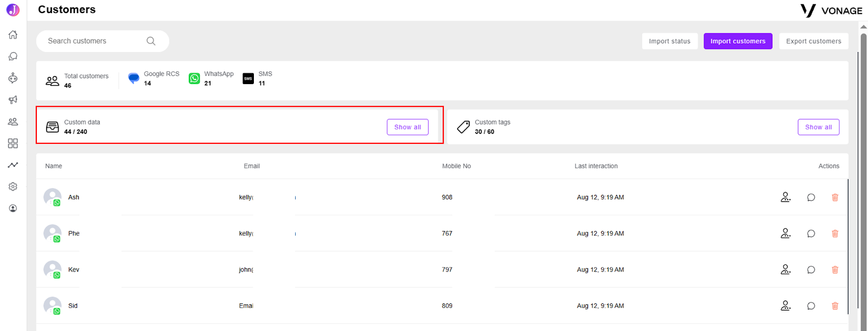The width and height of the screenshot is (868, 331).
Task: Open customer details icon for Kev
Action: [786, 269]
